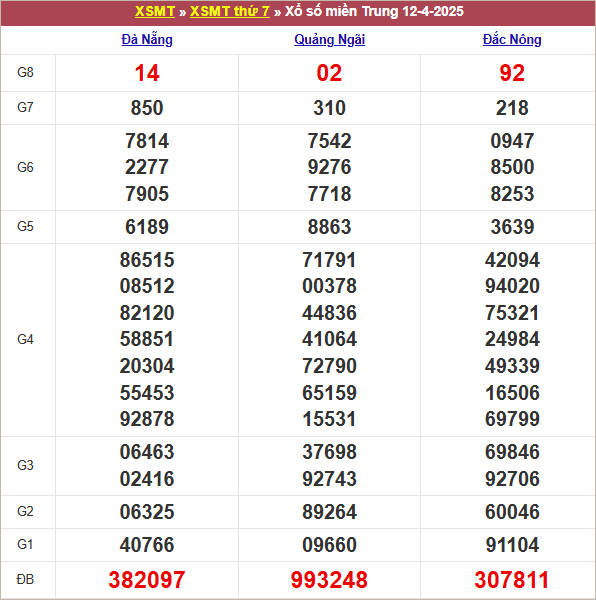This screenshot has width=596, height=600.
Task: Click the G4 result 00378
Action: pyautogui.click(x=329, y=286)
